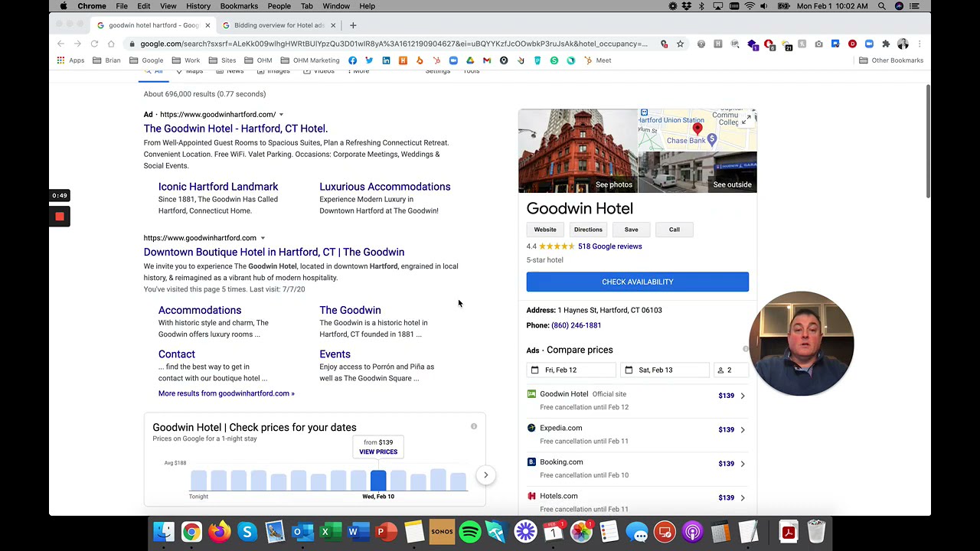The image size is (980, 551).
Task: Click the camera screenshot extension icon
Action: point(818,44)
